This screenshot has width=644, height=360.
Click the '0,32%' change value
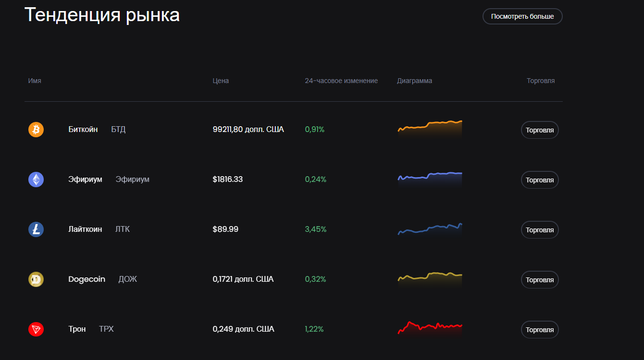click(315, 279)
